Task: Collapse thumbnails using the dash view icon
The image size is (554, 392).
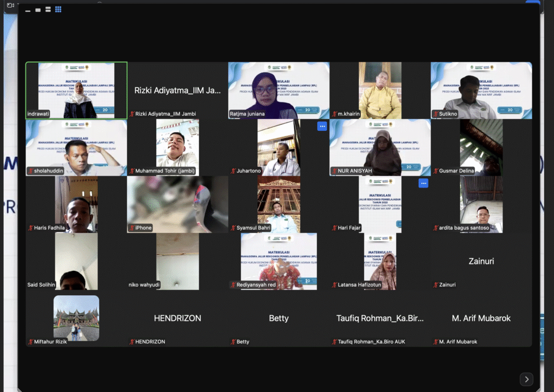Action: [x=28, y=10]
